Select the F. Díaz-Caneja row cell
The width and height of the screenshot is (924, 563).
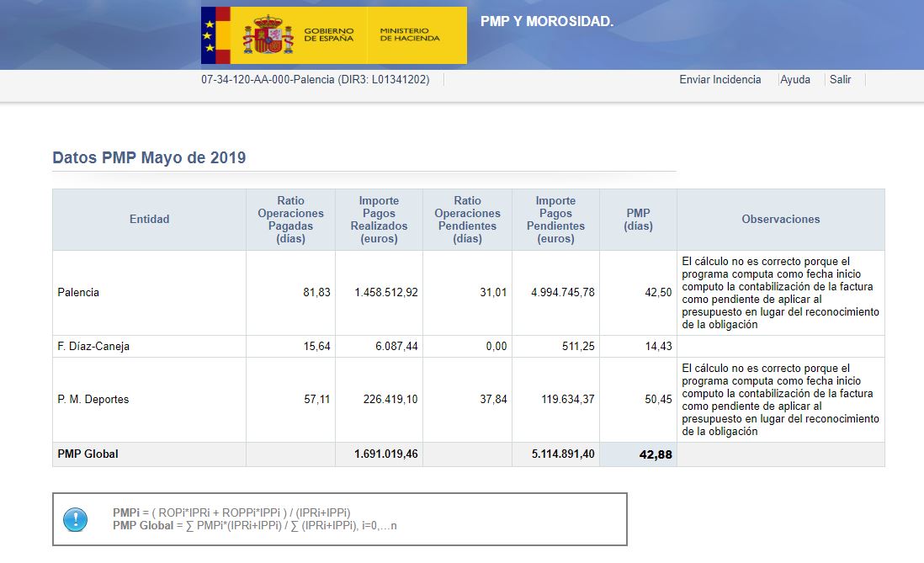click(93, 347)
